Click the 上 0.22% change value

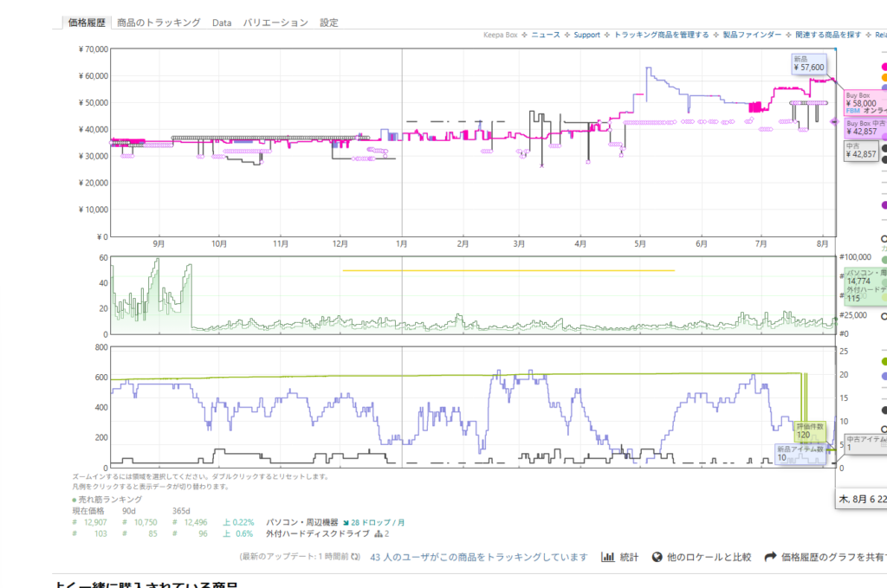[x=238, y=522]
